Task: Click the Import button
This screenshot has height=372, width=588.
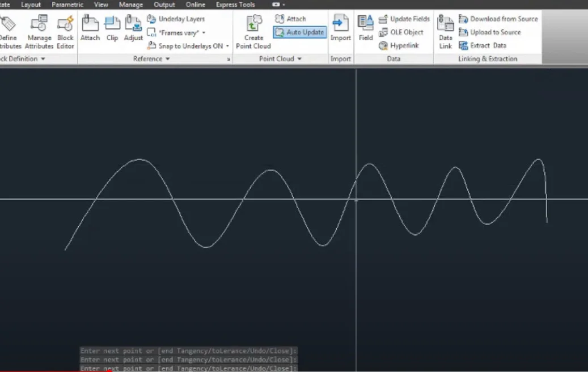Action: point(341,28)
